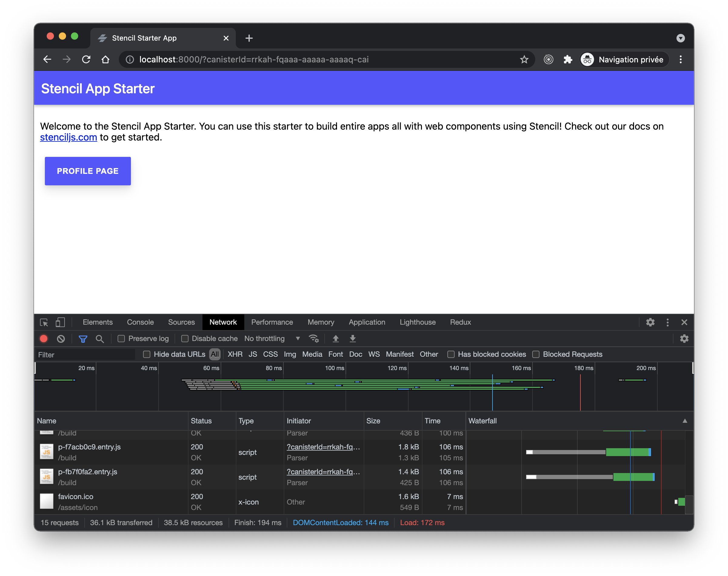The width and height of the screenshot is (728, 576).
Task: Open DevTools settings gear
Action: click(650, 322)
